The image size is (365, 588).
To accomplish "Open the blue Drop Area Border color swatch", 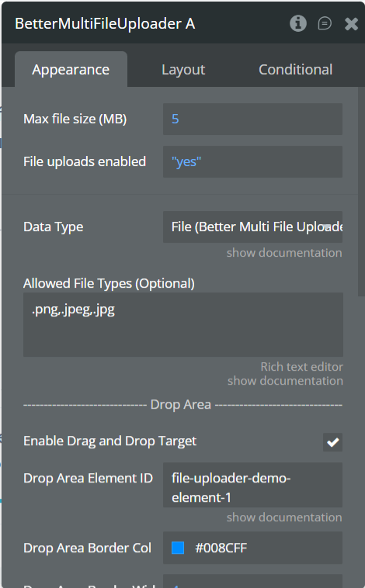I will (178, 548).
